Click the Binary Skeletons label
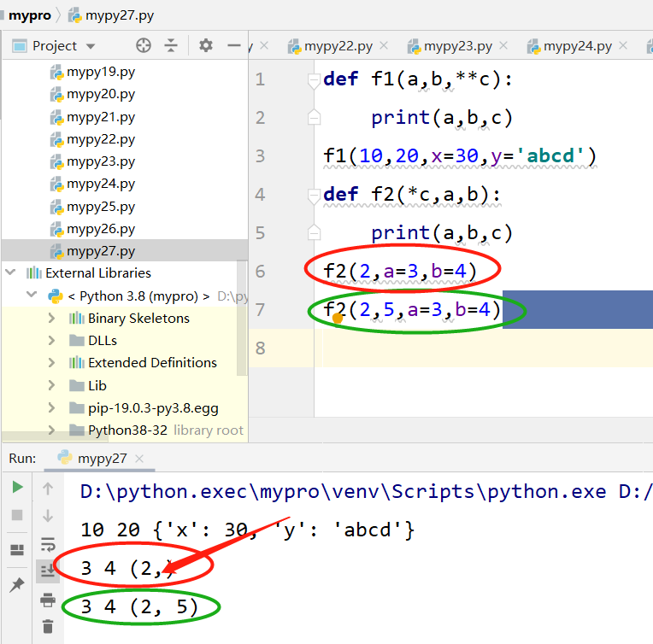653x644 pixels. (x=138, y=319)
